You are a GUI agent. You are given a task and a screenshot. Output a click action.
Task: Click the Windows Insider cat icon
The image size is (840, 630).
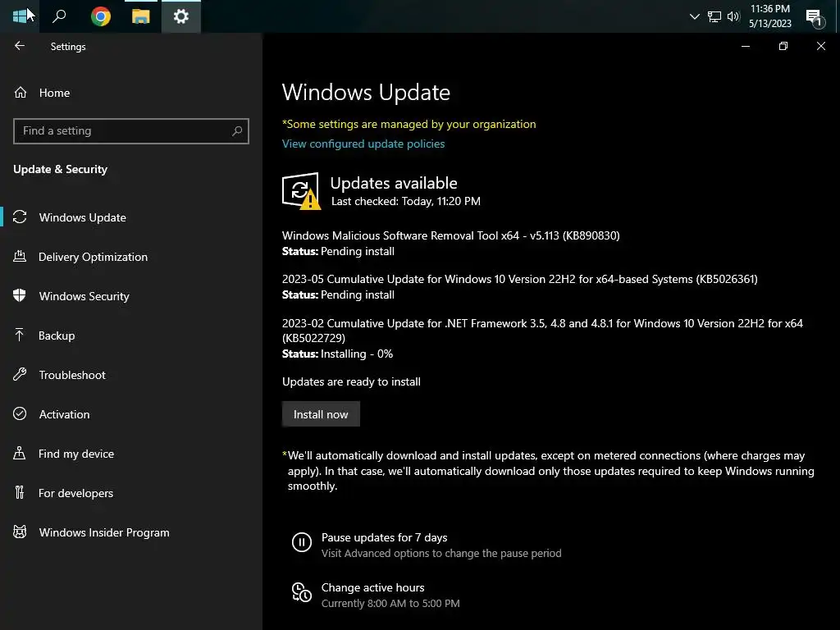point(20,532)
